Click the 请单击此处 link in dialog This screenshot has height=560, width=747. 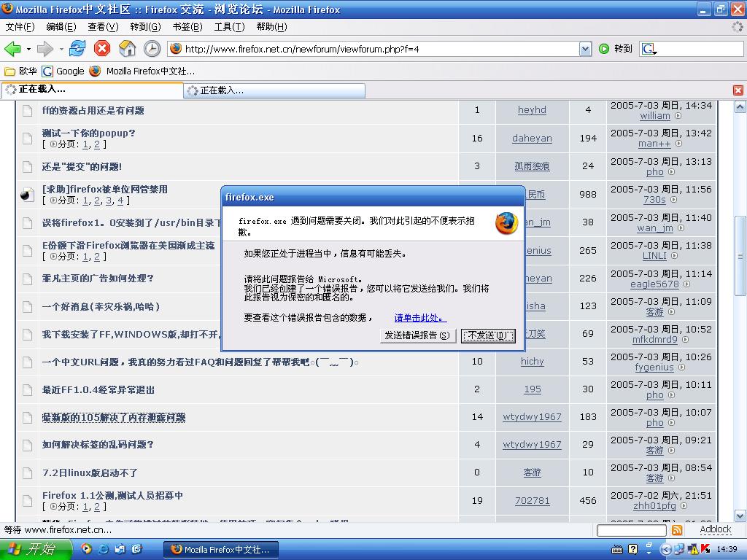(x=420, y=318)
